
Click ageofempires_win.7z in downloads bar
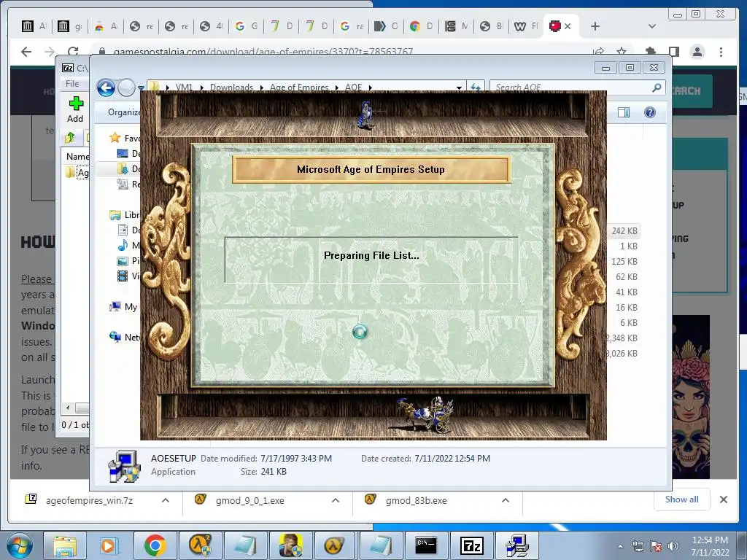pos(89,500)
